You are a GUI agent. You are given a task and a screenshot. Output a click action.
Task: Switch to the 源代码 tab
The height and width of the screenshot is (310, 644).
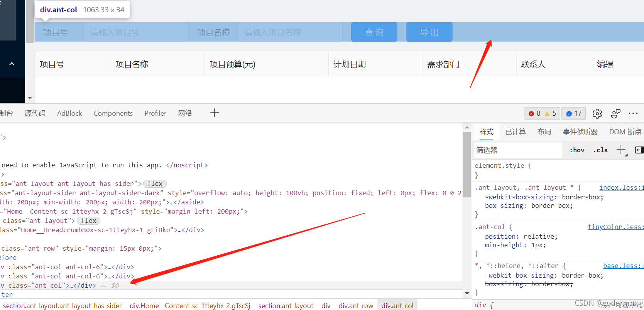pos(35,113)
